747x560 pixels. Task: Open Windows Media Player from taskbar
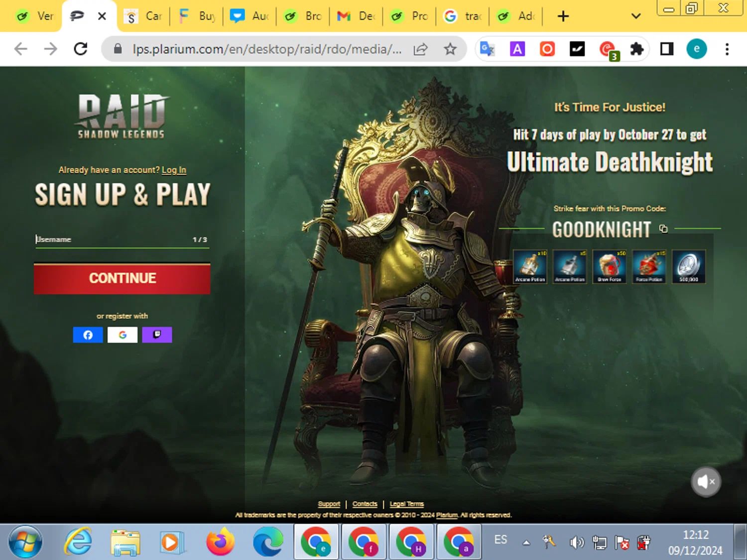tap(172, 542)
